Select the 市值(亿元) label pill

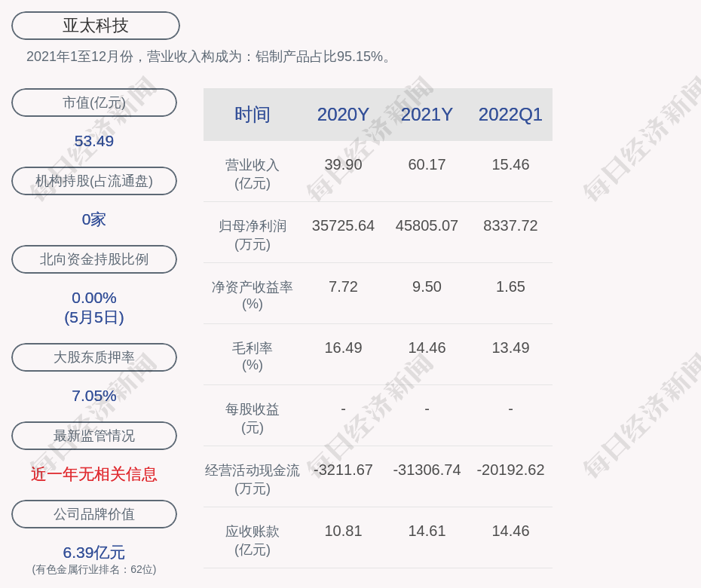click(94, 103)
